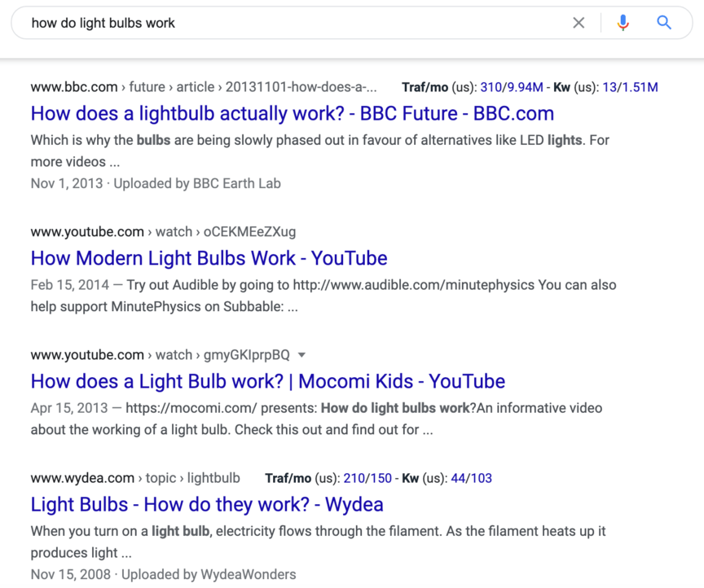Open 'Light Bulbs - How do they work?' Wydea result
The width and height of the screenshot is (704, 588).
click(x=207, y=504)
